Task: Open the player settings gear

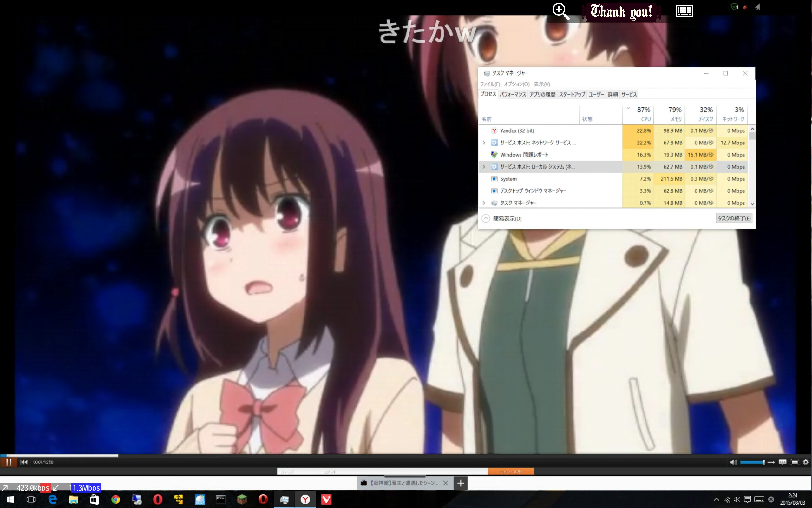Action: [x=806, y=462]
